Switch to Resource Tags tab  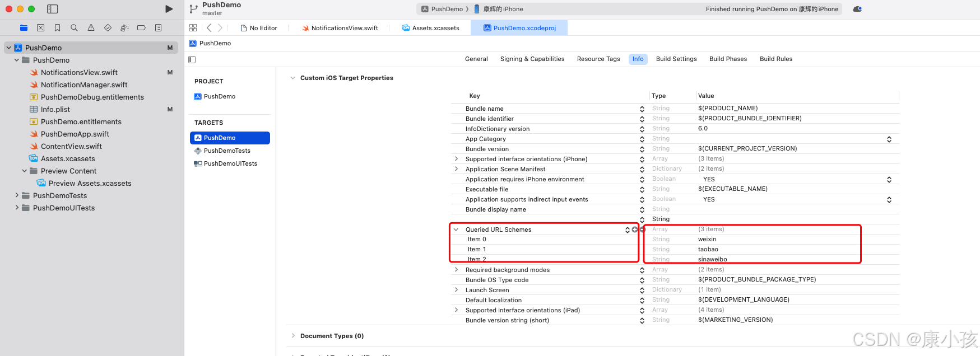[x=598, y=59]
